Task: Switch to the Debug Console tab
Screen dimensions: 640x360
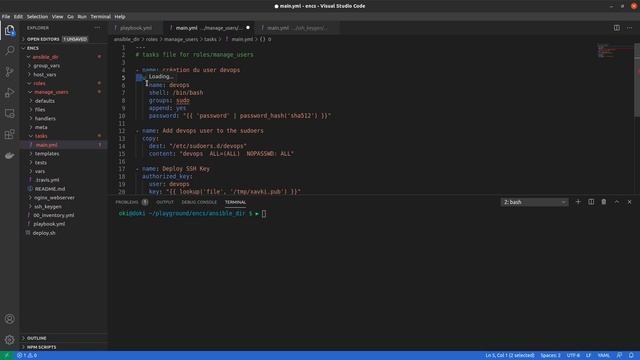Action: pos(199,202)
